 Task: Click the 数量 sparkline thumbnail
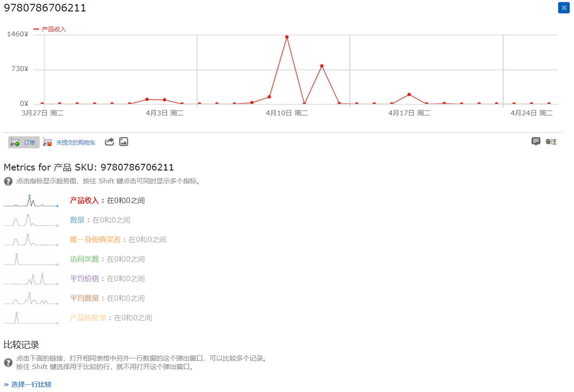coord(31,220)
